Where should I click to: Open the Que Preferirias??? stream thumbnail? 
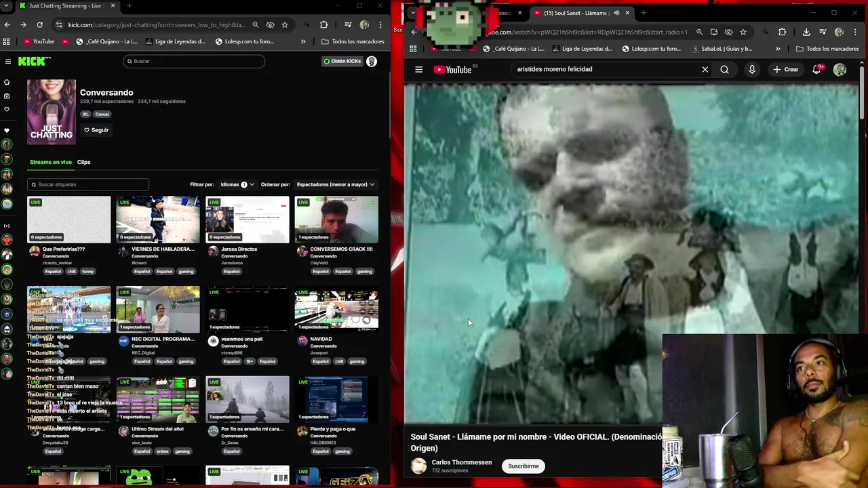click(68, 220)
